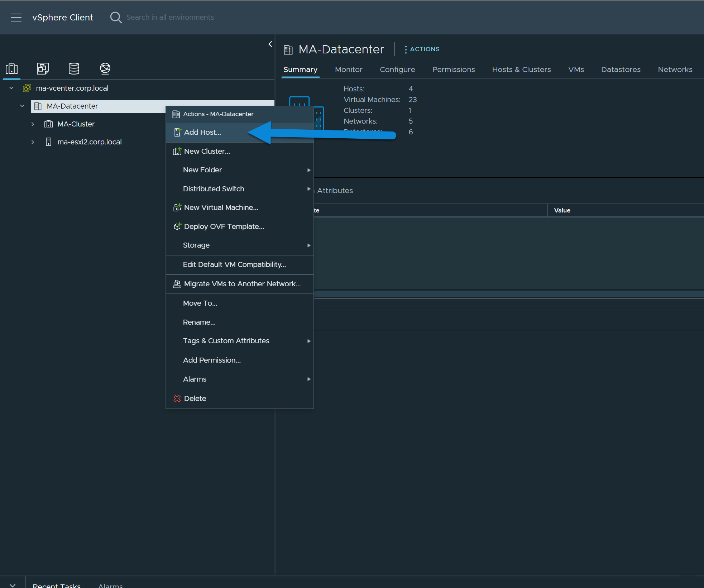Open the Distributed Switch submenu arrow

coord(309,189)
